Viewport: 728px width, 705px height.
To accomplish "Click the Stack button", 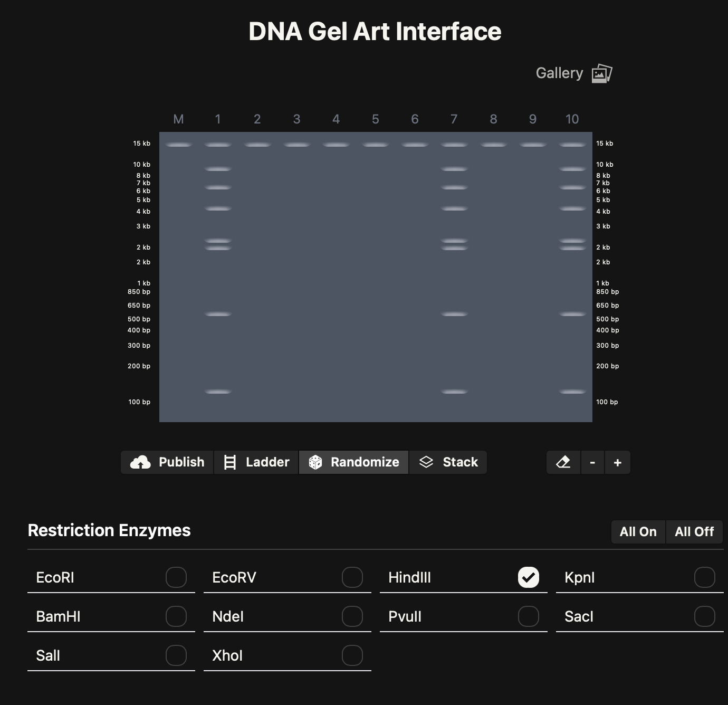I will pos(448,462).
